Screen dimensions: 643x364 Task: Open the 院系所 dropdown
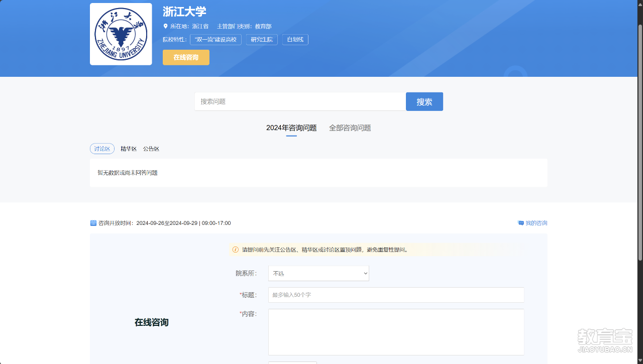pyautogui.click(x=318, y=274)
